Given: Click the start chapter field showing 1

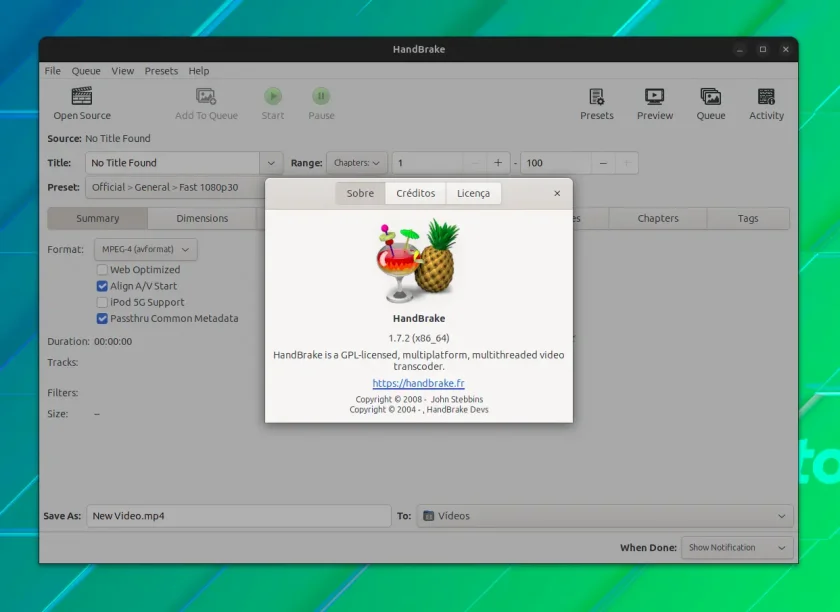Looking at the screenshot, I should 427,163.
